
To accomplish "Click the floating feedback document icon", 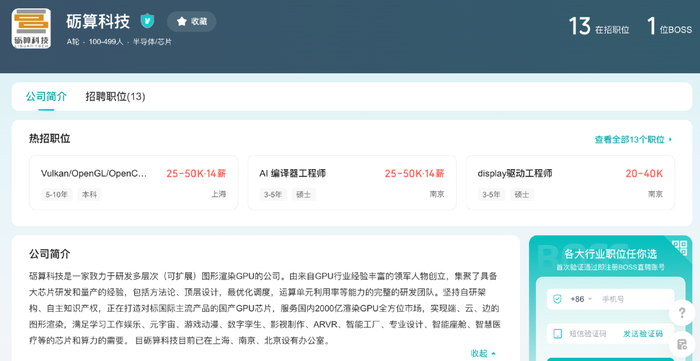I will 682,344.
